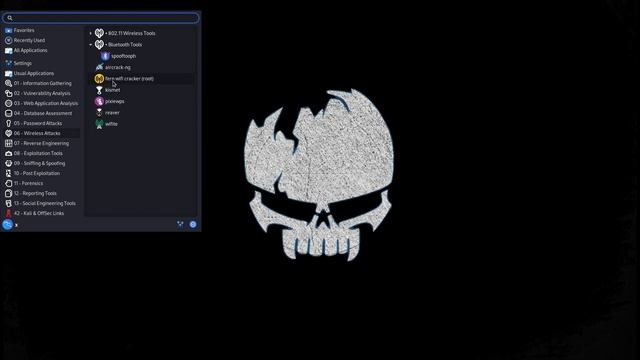640x360 pixels.
Task: Open the 08 - Exploitation Tools icon
Action: click(8, 153)
